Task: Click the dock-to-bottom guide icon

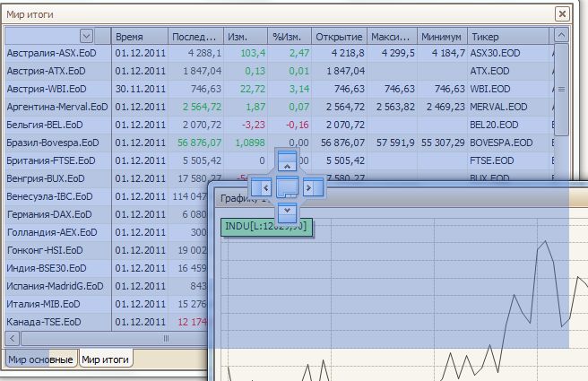Action: [287, 212]
